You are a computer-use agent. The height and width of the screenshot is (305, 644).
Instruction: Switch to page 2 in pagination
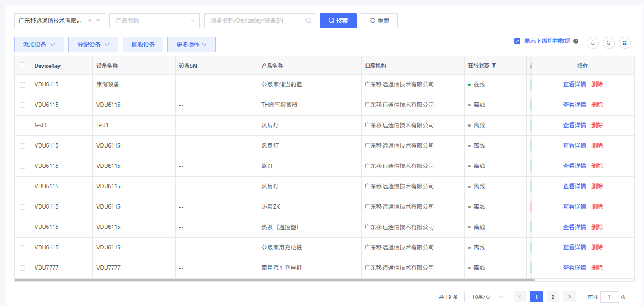click(553, 297)
